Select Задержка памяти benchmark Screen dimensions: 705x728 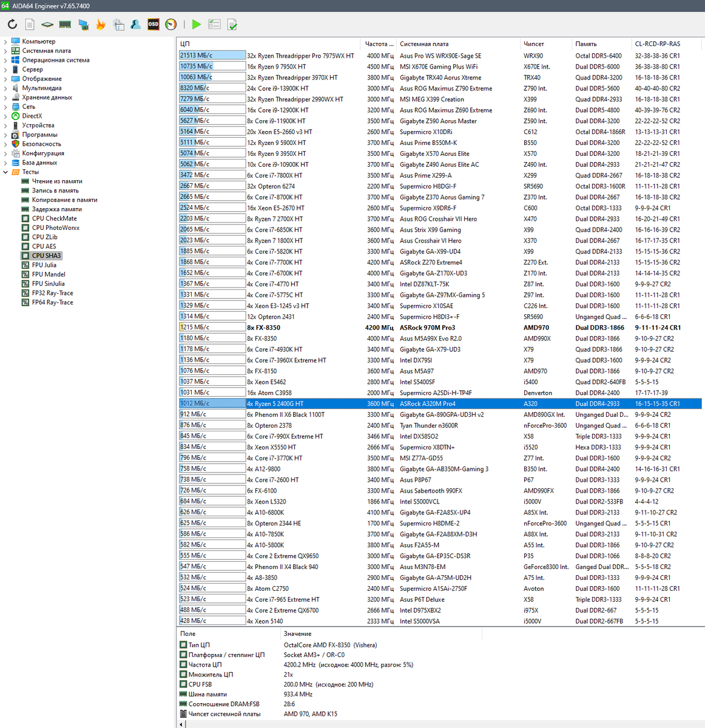[x=56, y=209]
